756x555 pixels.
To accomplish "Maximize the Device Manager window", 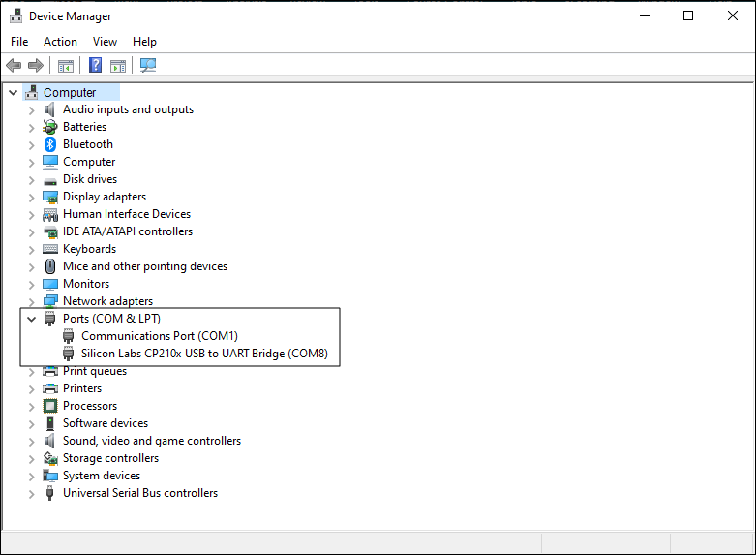I will [x=688, y=15].
